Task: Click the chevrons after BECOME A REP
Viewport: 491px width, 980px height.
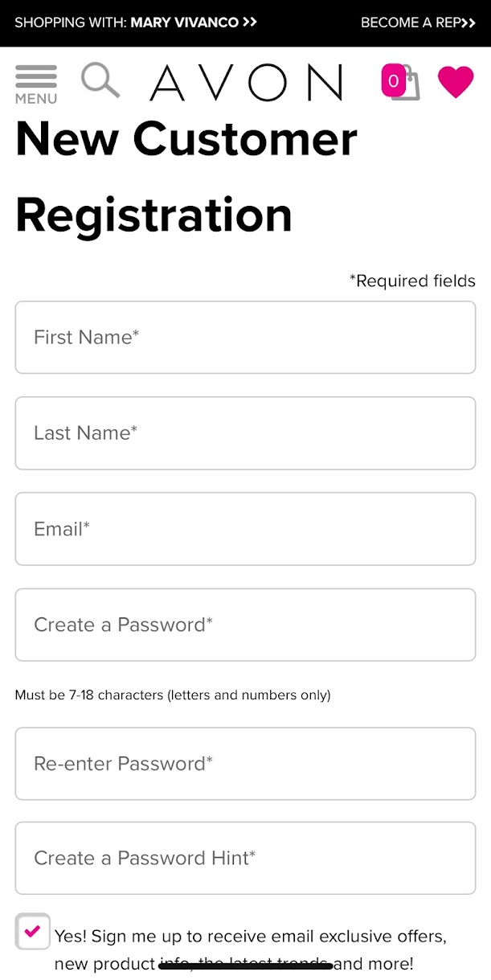Action: tap(468, 23)
